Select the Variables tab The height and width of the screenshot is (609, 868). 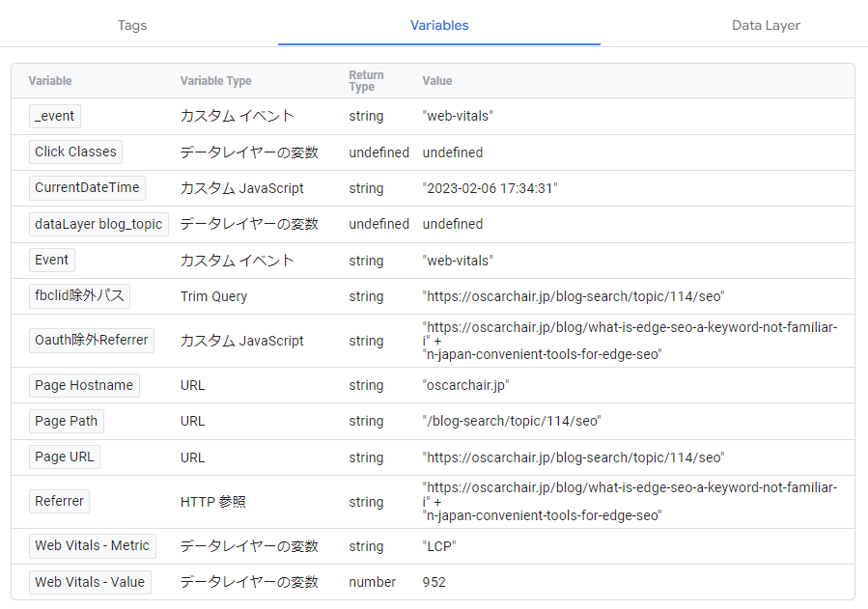(x=439, y=25)
